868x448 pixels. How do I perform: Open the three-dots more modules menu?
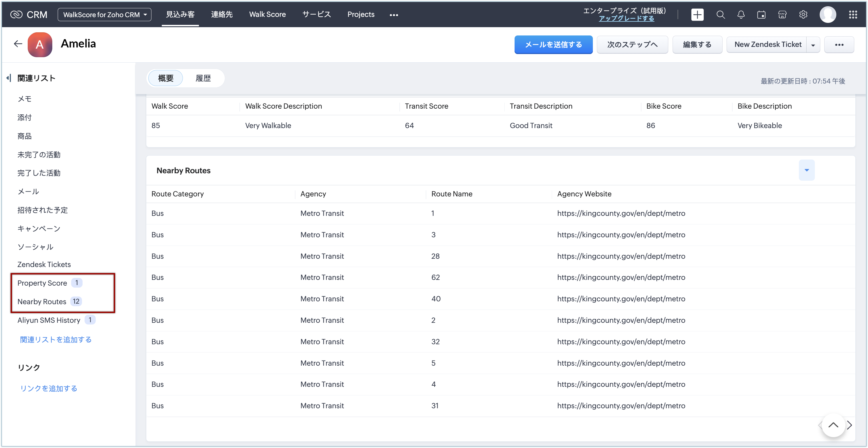pos(393,15)
